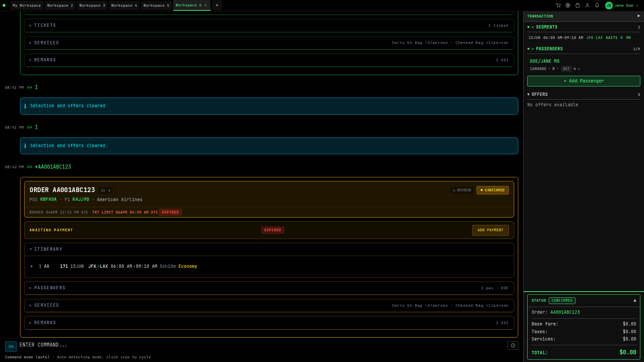This screenshot has width=644, height=362.
Task: Click the yellow CONFIRMED order status badge
Action: pos(492,190)
